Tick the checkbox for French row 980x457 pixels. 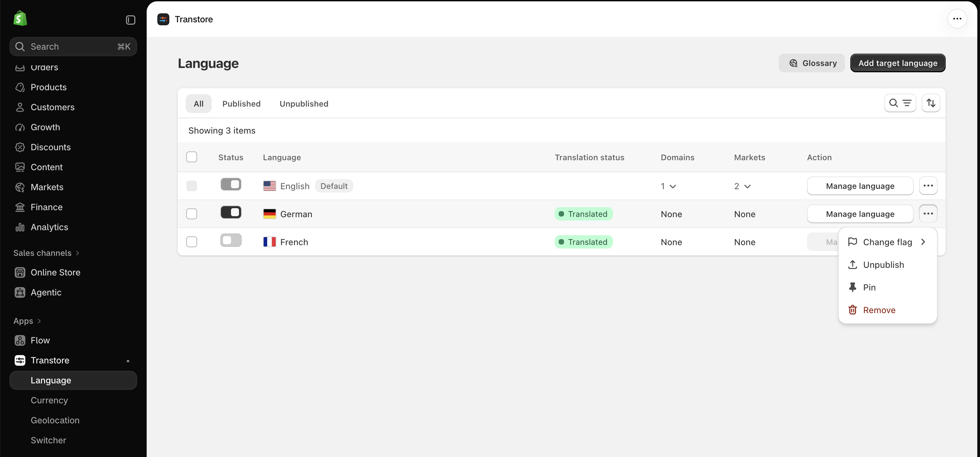click(x=191, y=242)
